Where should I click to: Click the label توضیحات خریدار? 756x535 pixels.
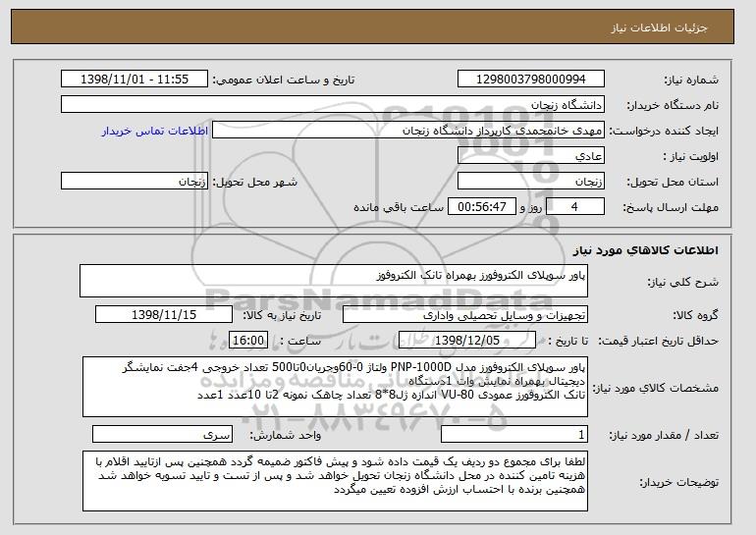678,482
